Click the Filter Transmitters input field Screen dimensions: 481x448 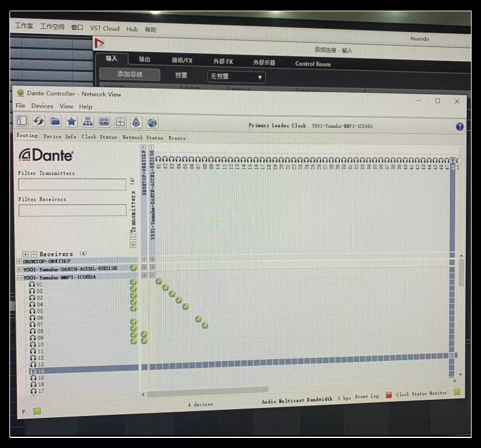coord(72,185)
